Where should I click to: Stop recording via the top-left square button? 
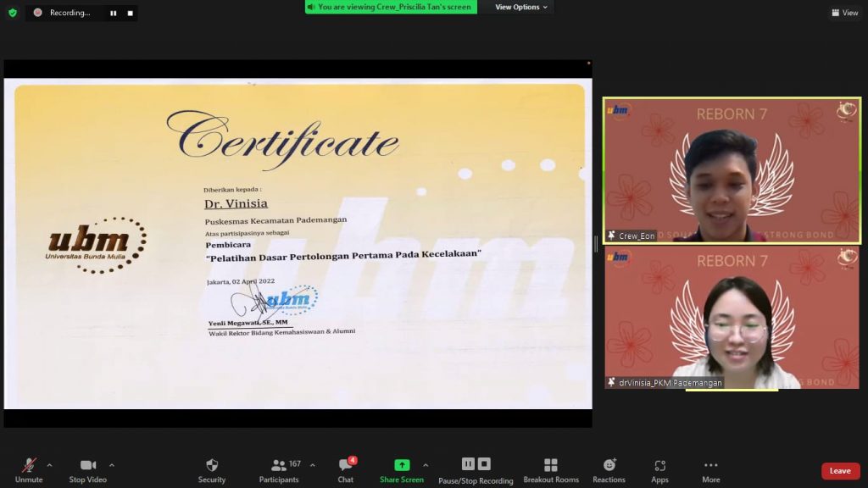tap(130, 14)
